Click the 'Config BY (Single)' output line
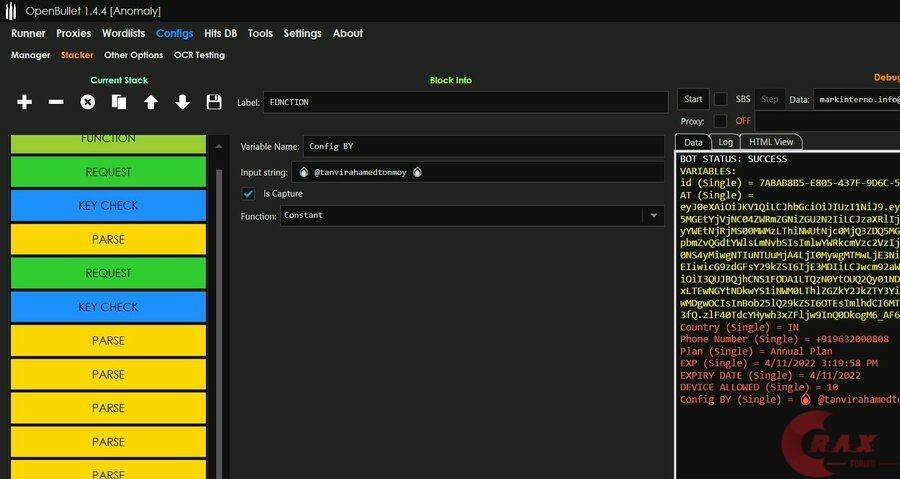The height and width of the screenshot is (479, 900). pos(790,399)
